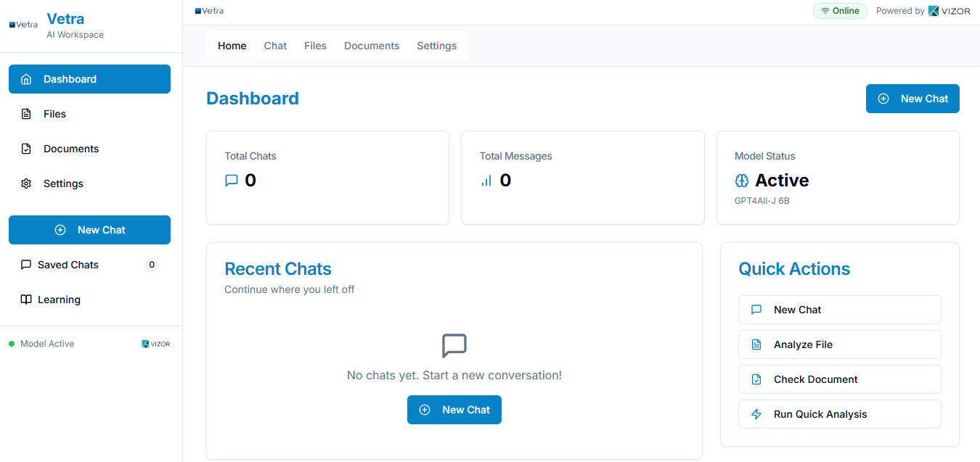Click the Learning book icon

pos(26,300)
